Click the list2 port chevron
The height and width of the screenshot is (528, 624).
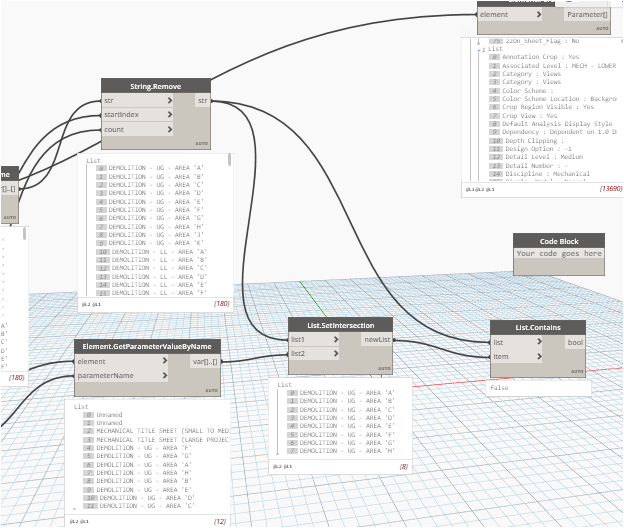click(x=336, y=353)
